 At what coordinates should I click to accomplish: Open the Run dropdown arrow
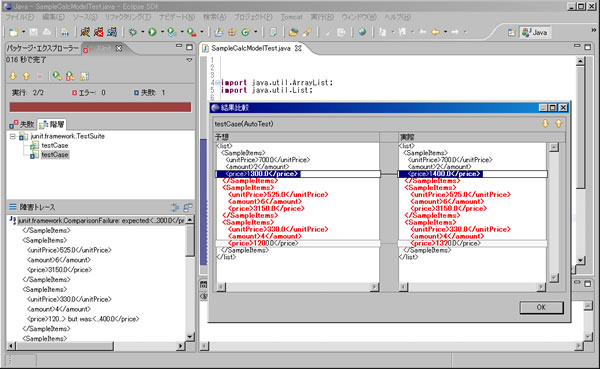pos(162,32)
